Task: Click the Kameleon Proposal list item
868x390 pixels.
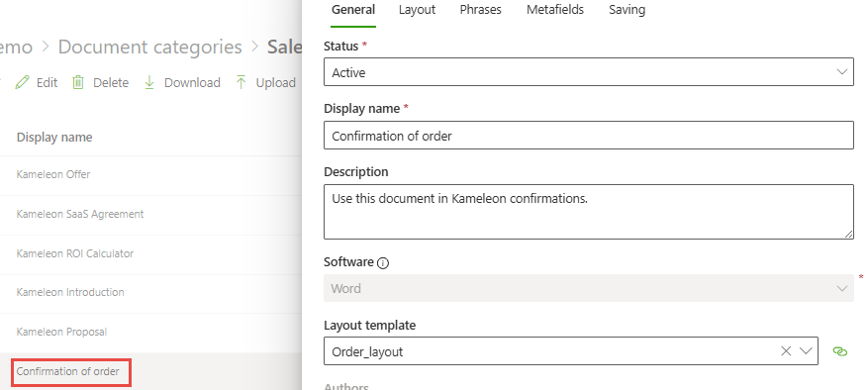Action: click(x=62, y=332)
